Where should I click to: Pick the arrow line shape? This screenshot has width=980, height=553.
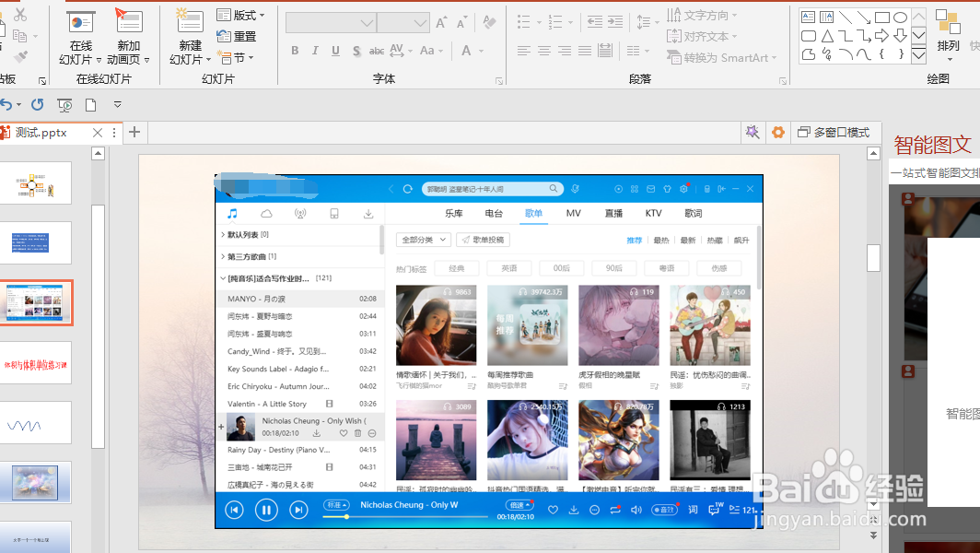click(x=864, y=17)
